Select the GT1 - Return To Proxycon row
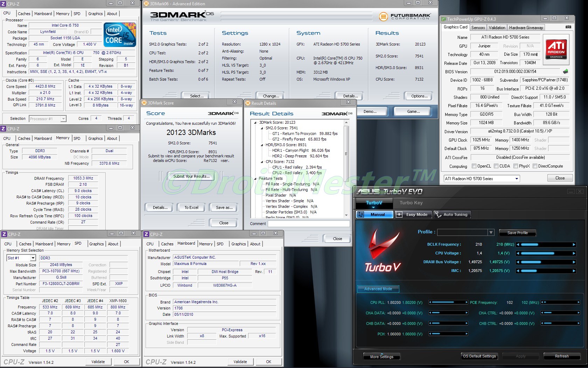Viewport: 588px width, 368px height. (x=304, y=134)
